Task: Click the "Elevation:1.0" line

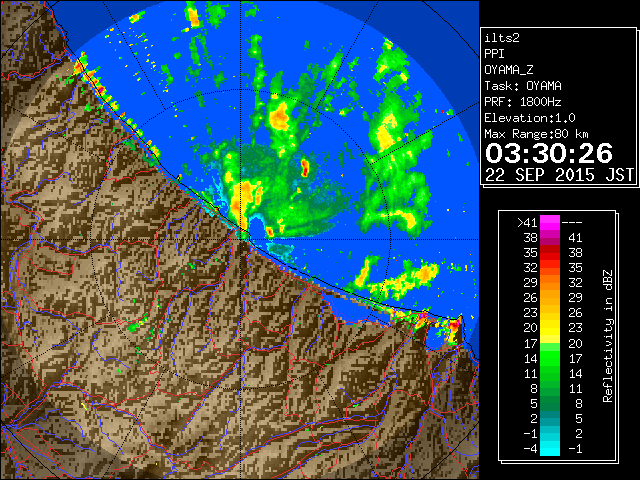Action: click(x=530, y=118)
